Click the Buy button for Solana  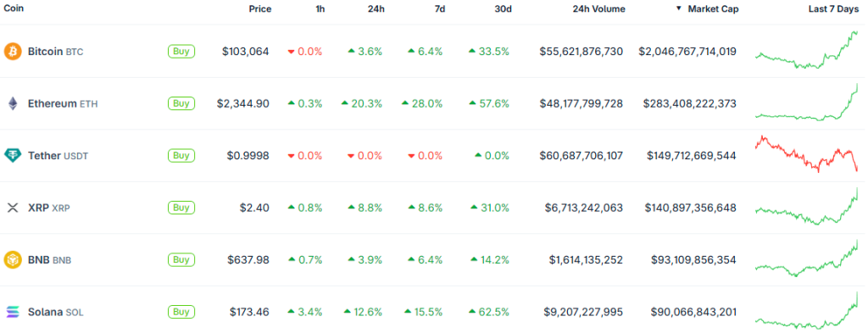tap(181, 312)
